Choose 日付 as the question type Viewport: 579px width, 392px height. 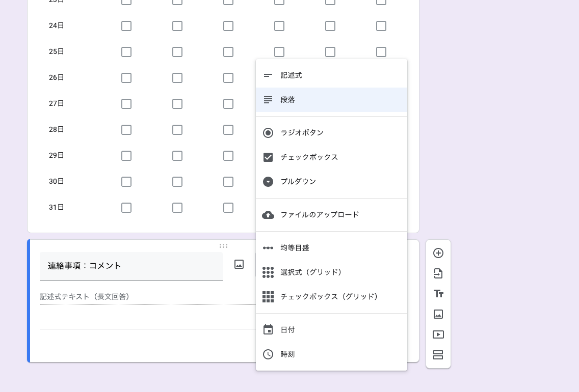point(288,329)
